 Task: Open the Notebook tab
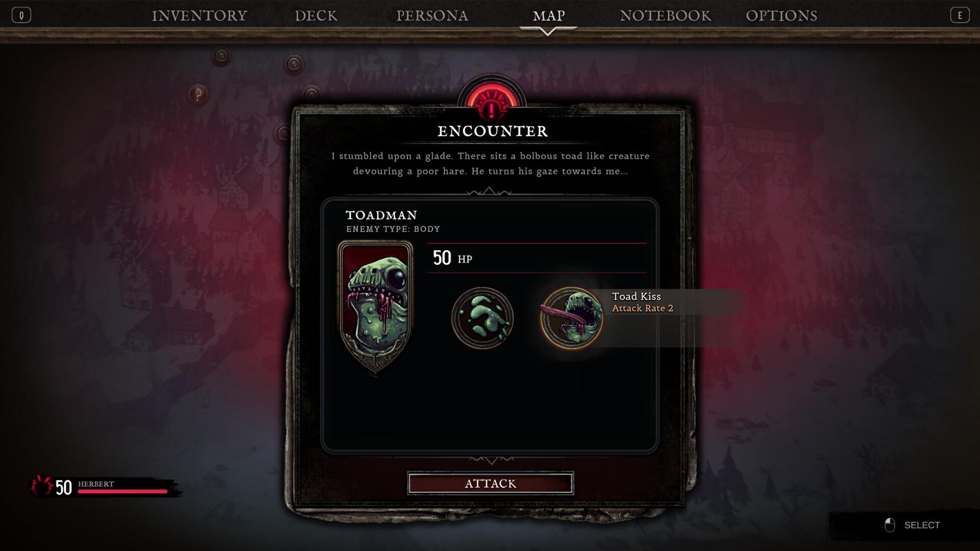[x=665, y=16]
